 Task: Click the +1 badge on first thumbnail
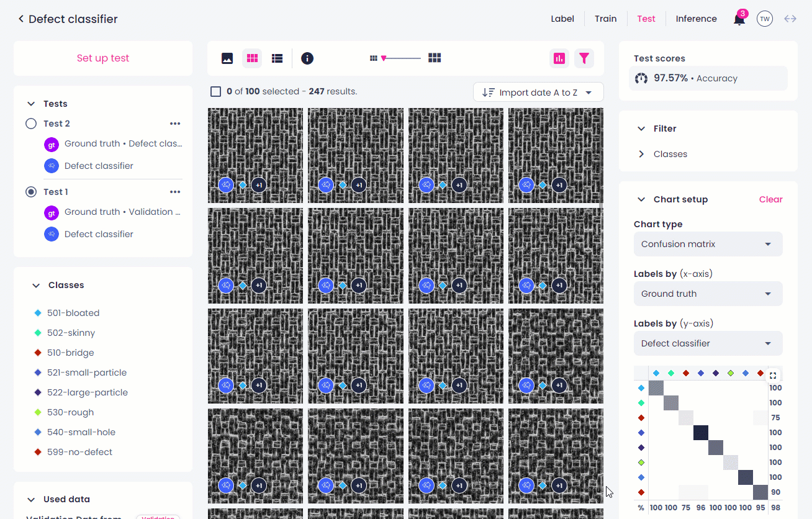point(259,185)
